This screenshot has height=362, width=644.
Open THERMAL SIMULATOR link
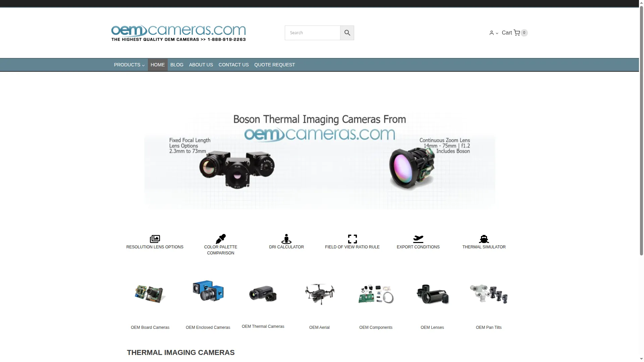[x=484, y=247]
